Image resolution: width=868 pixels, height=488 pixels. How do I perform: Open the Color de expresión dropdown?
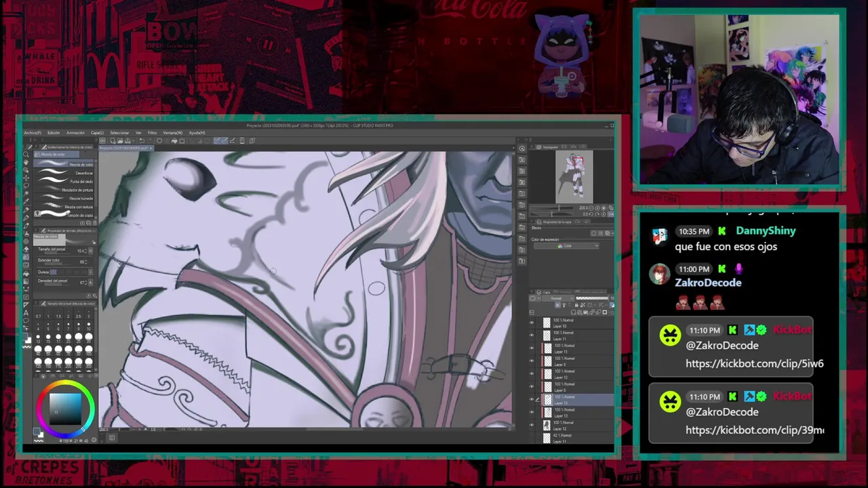(x=567, y=246)
